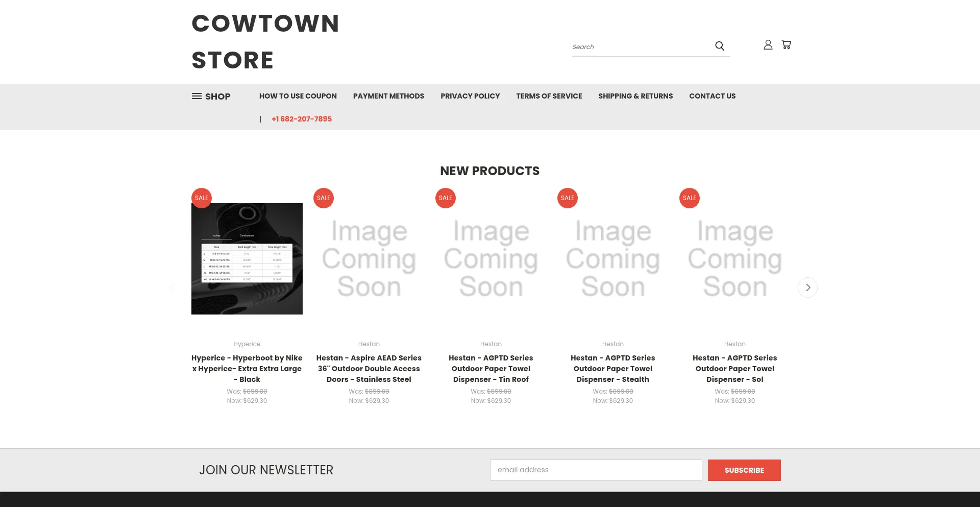The height and width of the screenshot is (507, 980).
Task: Click the +1 682-207-7895 phone link
Action: point(301,119)
